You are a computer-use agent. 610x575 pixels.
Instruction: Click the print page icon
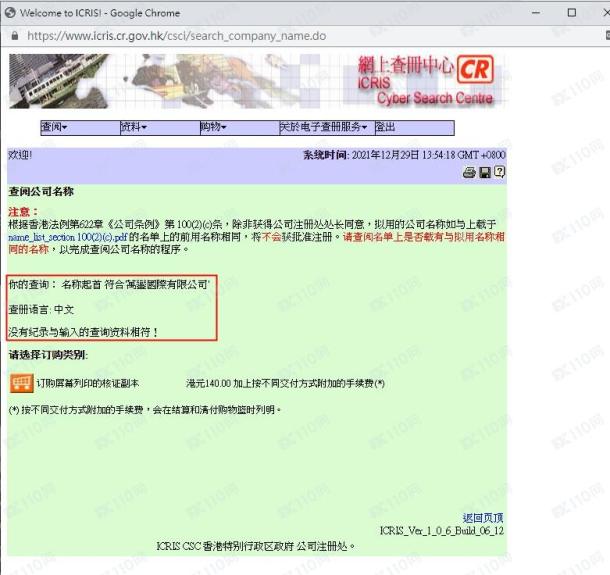tap(469, 172)
